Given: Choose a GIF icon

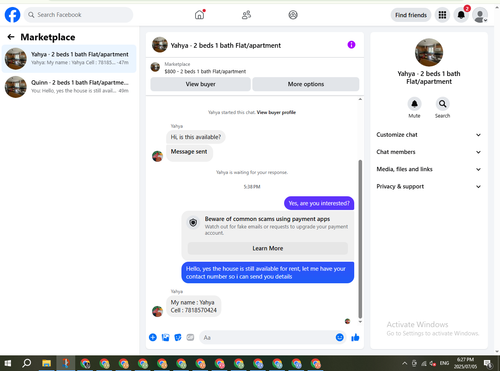Looking at the screenshot, I should [190, 337].
